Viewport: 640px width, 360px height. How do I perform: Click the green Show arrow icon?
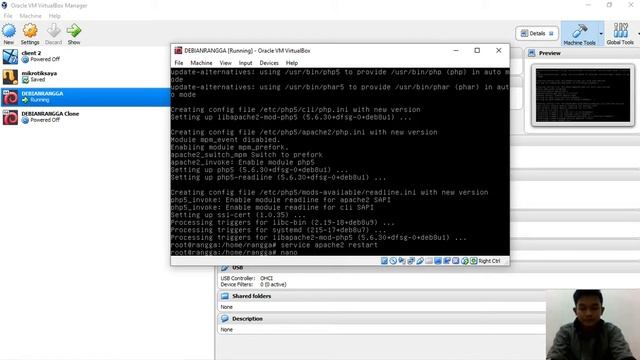click(x=74, y=31)
